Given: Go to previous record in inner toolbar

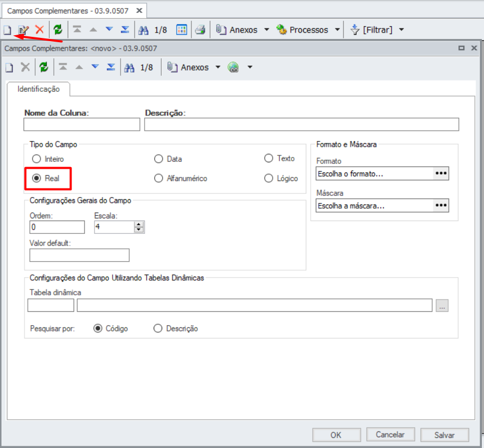Looking at the screenshot, I should point(80,67).
